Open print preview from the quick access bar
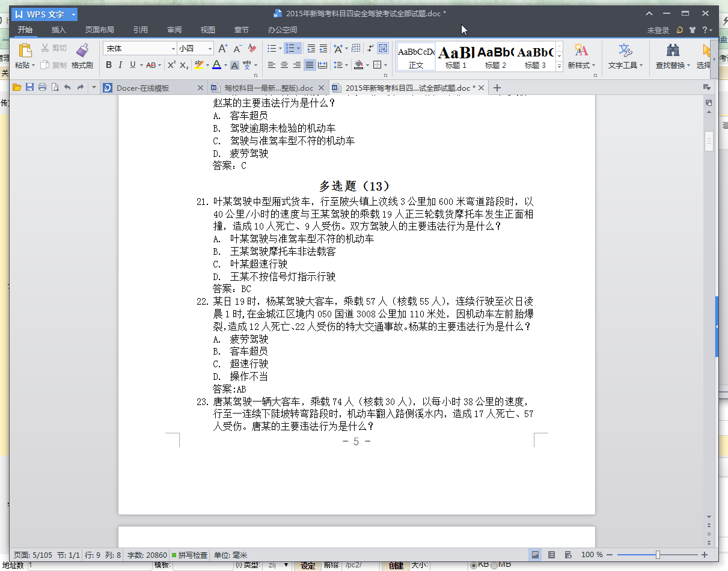The height and width of the screenshot is (571, 728). click(55, 88)
